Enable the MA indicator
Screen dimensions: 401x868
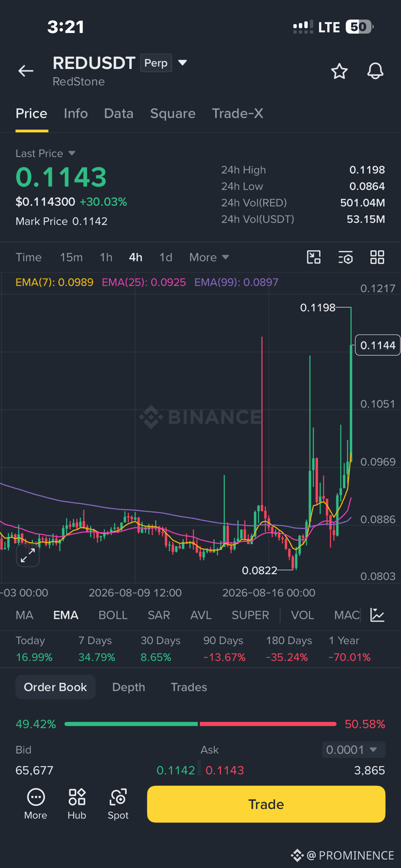click(24, 615)
